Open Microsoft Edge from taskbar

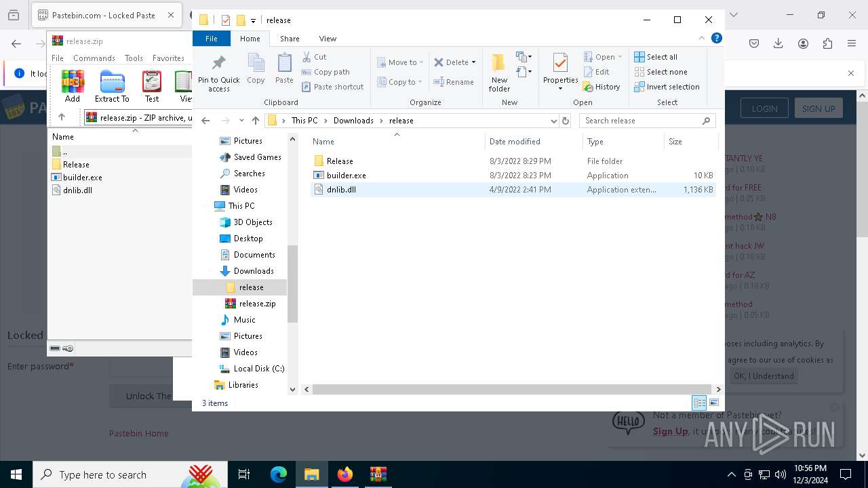(x=279, y=474)
